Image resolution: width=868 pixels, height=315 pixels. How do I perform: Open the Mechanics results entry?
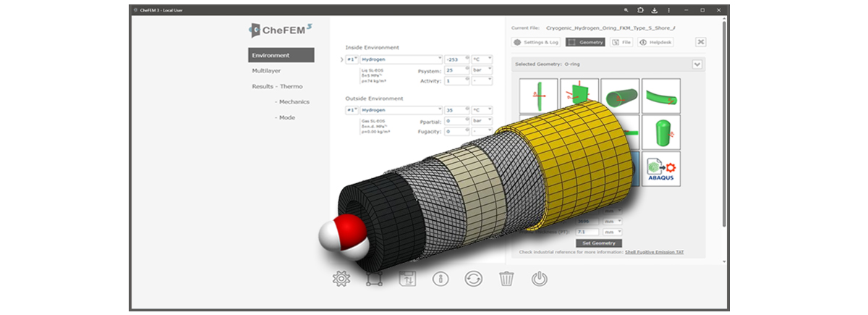292,102
